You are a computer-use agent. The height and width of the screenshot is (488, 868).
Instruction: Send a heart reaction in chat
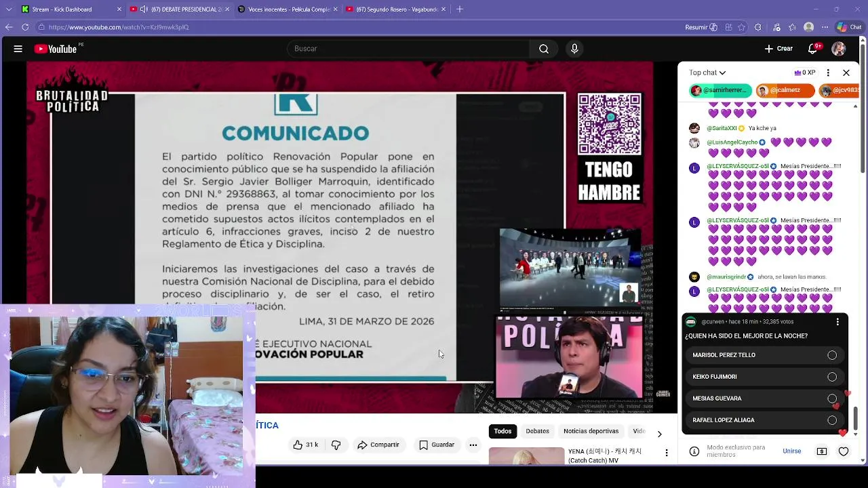(844, 451)
